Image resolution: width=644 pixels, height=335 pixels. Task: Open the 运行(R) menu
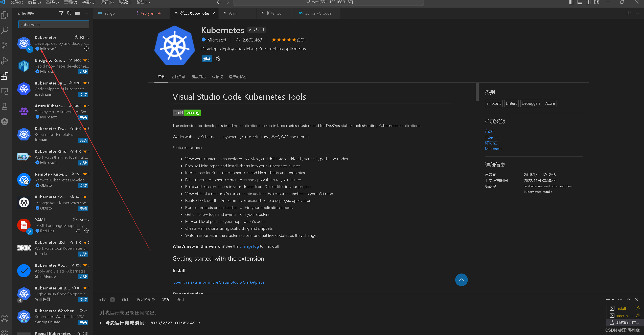(107, 2)
